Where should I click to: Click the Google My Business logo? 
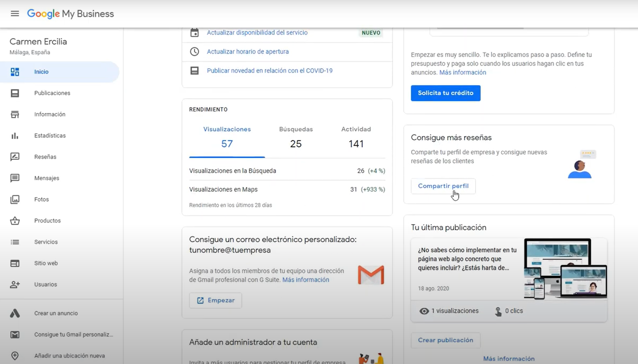click(x=71, y=14)
